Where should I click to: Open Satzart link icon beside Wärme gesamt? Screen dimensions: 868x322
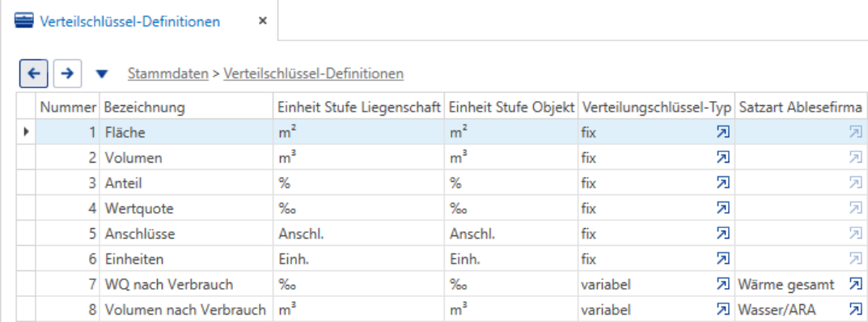coord(855,284)
